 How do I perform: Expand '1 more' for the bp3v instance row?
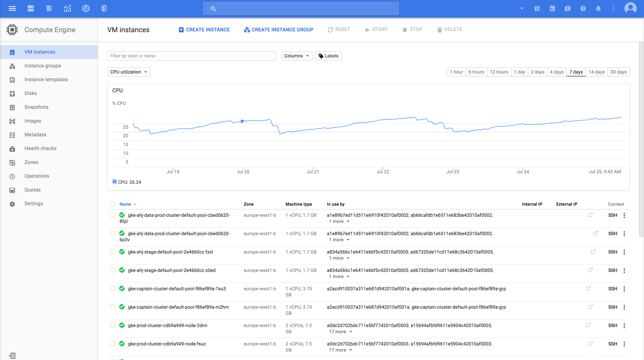point(339,240)
